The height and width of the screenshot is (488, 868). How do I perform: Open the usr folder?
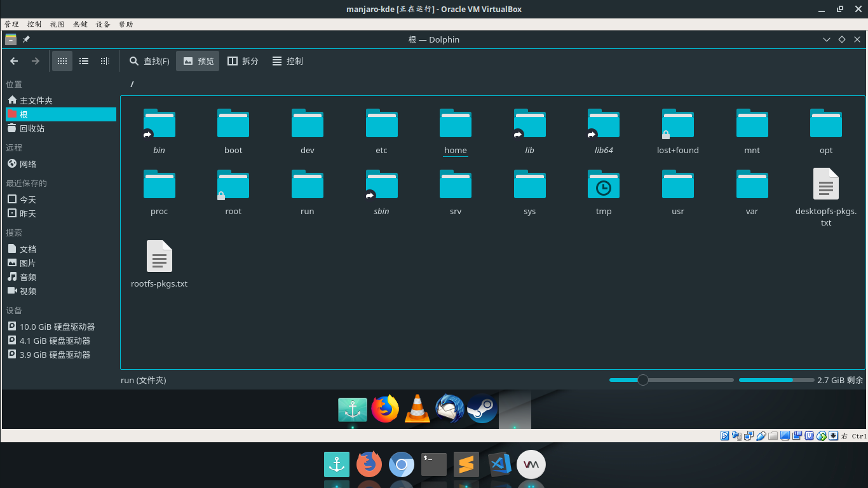coord(678,193)
